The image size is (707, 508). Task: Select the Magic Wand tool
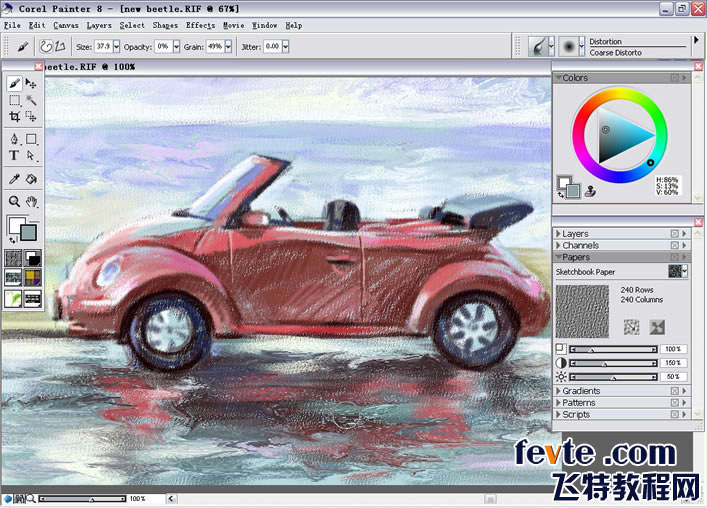[x=31, y=100]
